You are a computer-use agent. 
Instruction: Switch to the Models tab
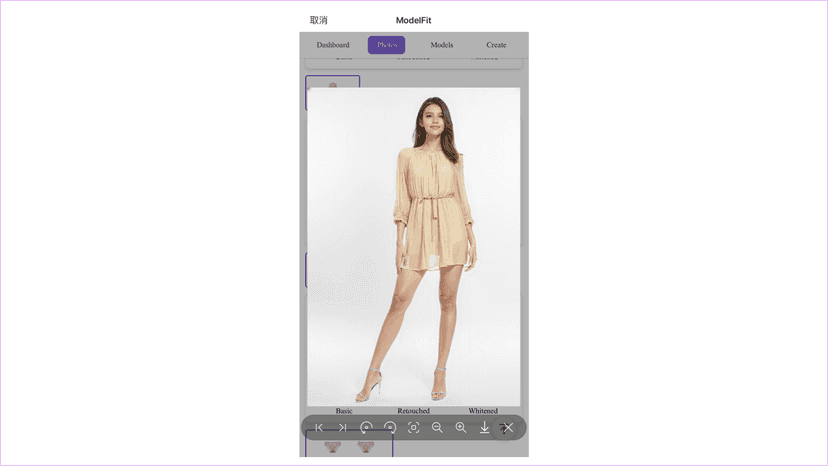(441, 45)
